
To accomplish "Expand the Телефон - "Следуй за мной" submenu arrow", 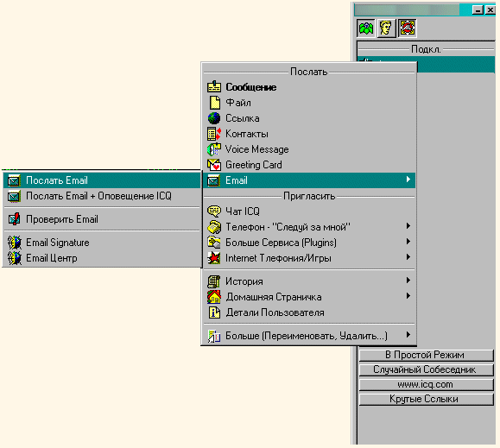I will coord(408,226).
